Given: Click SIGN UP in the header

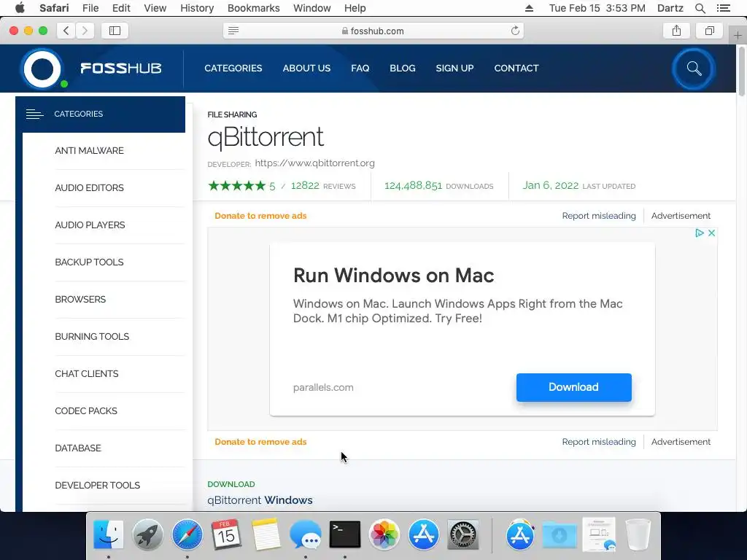Looking at the screenshot, I should click(454, 68).
